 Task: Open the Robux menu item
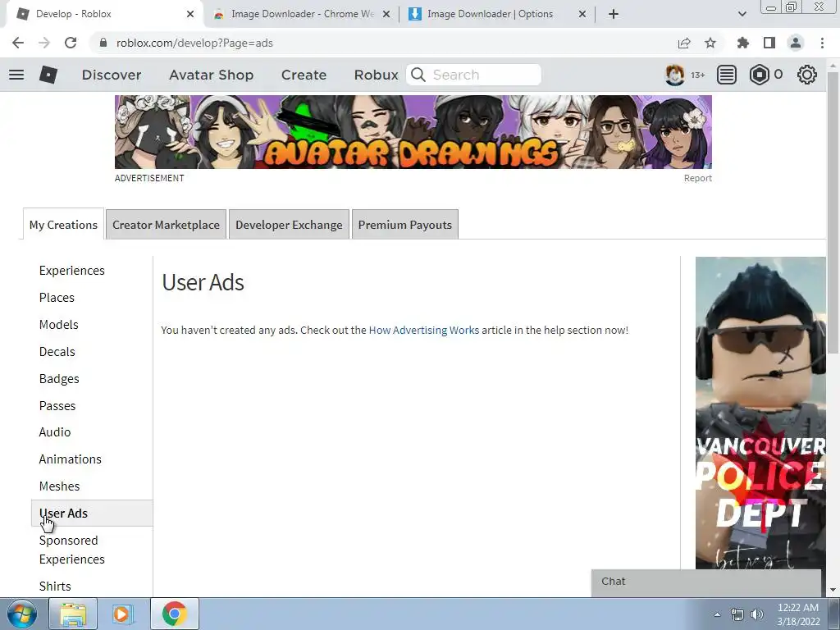pyautogui.click(x=376, y=75)
